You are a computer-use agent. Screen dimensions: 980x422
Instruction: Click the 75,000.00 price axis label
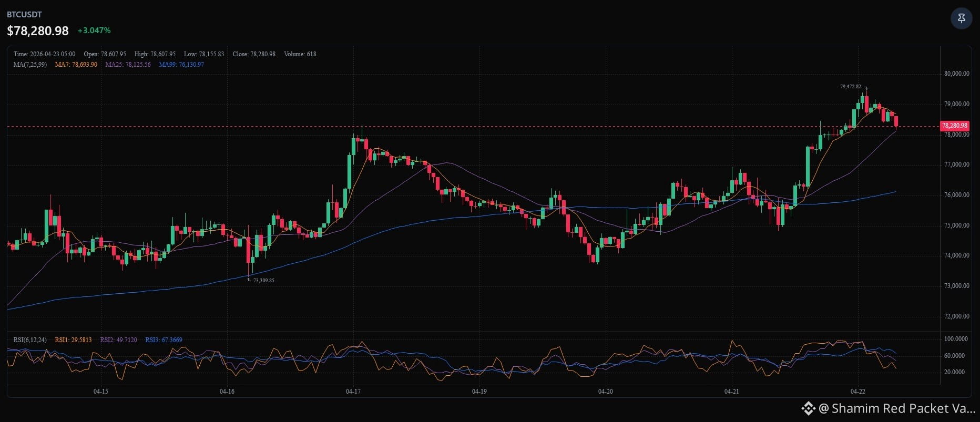[957, 225]
